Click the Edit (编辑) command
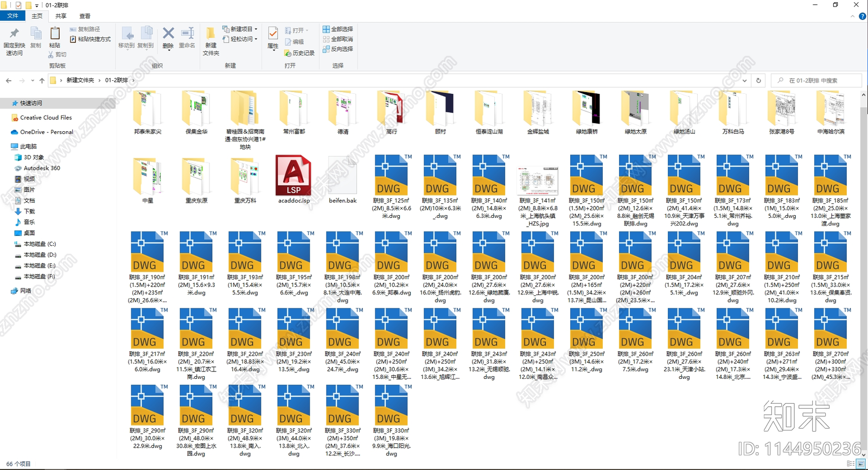 point(294,42)
